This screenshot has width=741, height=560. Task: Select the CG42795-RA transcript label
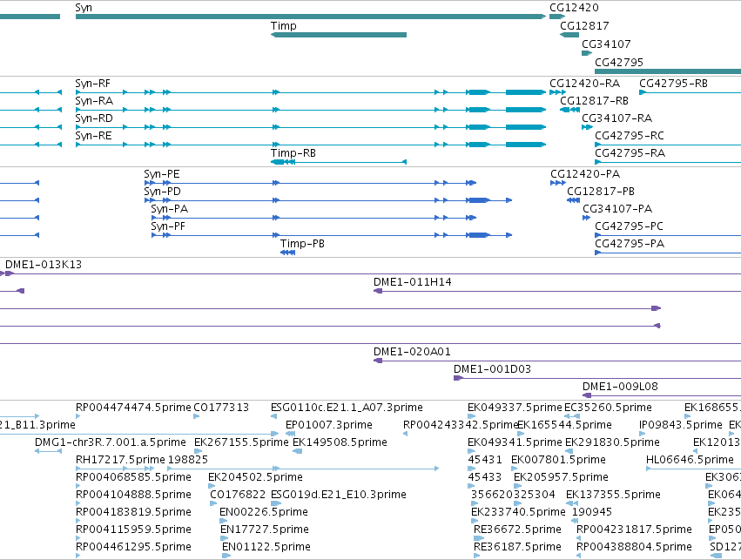630,153
